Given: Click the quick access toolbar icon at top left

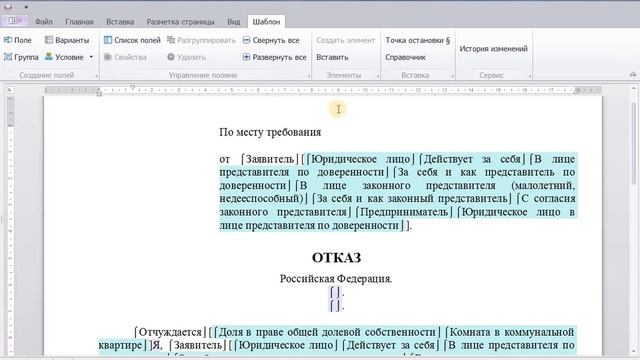Looking at the screenshot, I should [x=8, y=7].
